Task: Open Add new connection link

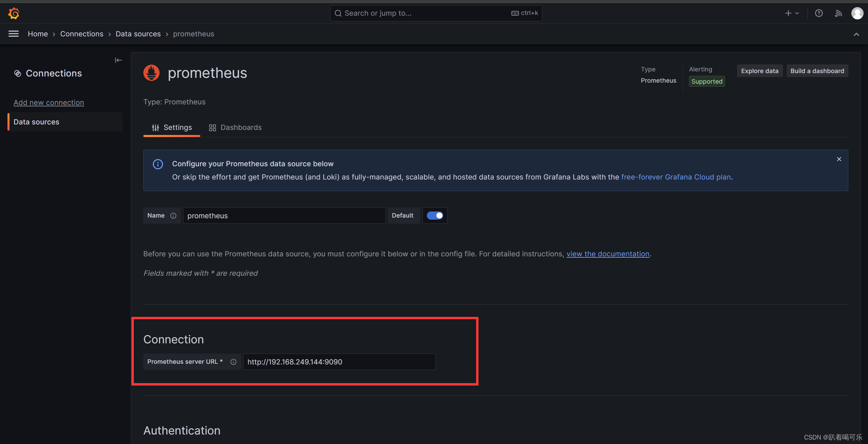Action: click(49, 102)
